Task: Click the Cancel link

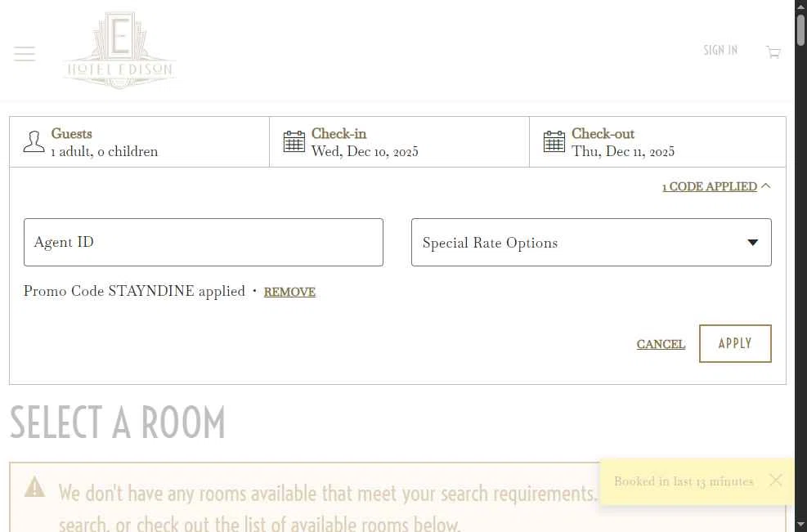Action: click(661, 344)
